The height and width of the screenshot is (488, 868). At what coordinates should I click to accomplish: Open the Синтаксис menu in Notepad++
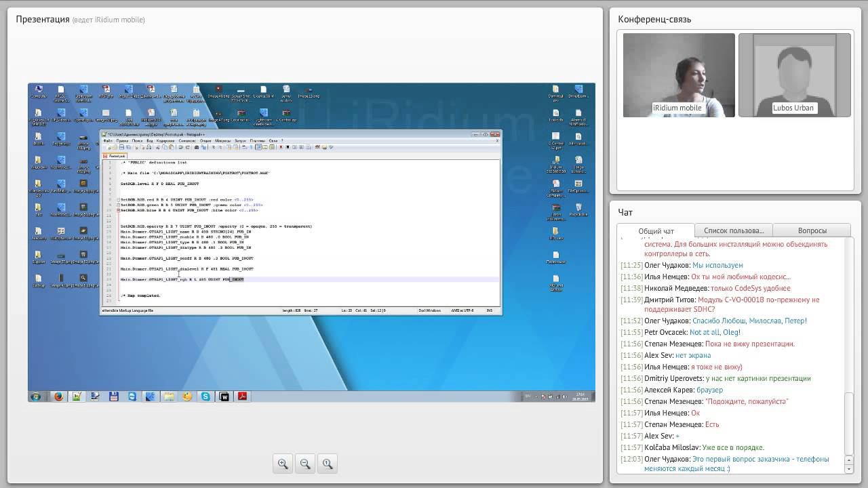point(187,141)
